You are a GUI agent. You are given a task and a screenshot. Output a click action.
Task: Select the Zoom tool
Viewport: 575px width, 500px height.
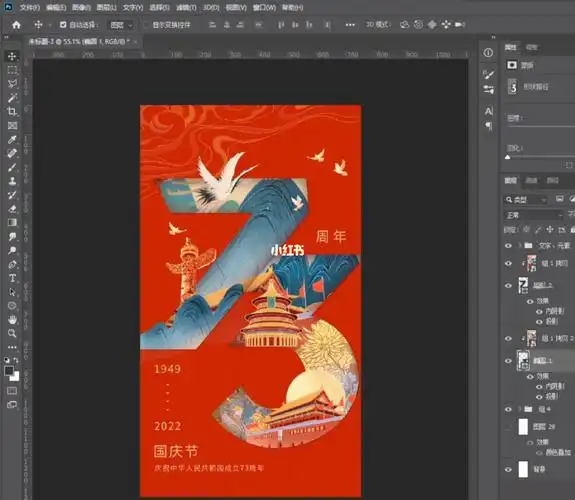12,333
